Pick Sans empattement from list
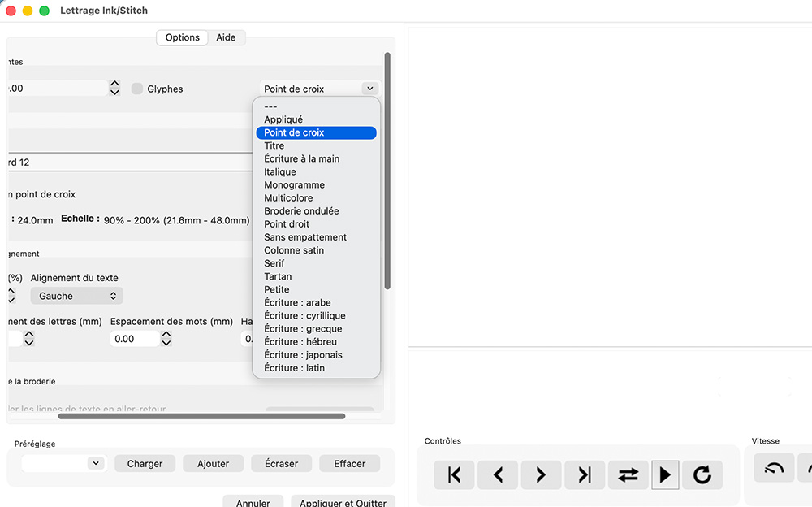This screenshot has width=812, height=507. point(317,237)
